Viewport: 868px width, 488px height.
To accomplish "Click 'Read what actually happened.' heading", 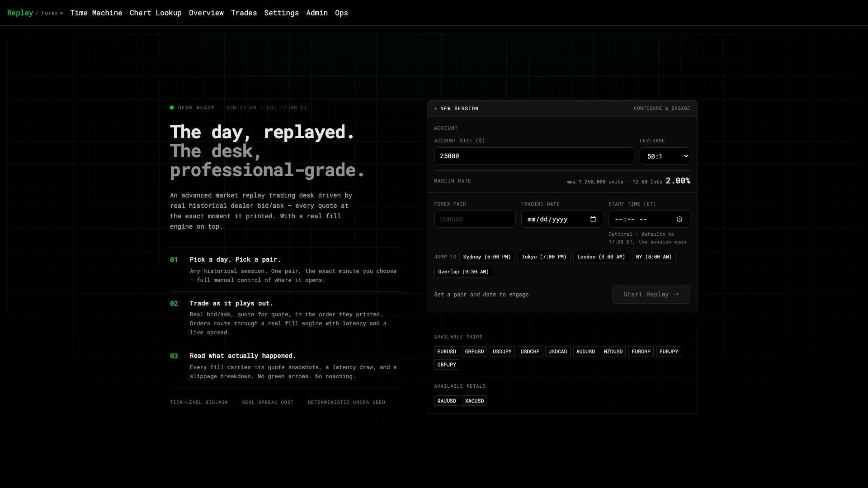I will tap(243, 356).
